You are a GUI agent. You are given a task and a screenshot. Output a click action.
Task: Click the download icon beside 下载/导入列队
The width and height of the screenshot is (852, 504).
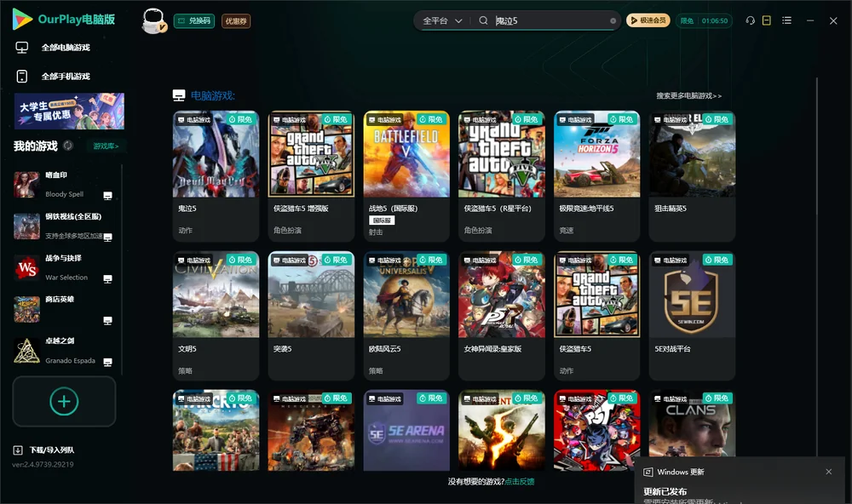pyautogui.click(x=17, y=450)
